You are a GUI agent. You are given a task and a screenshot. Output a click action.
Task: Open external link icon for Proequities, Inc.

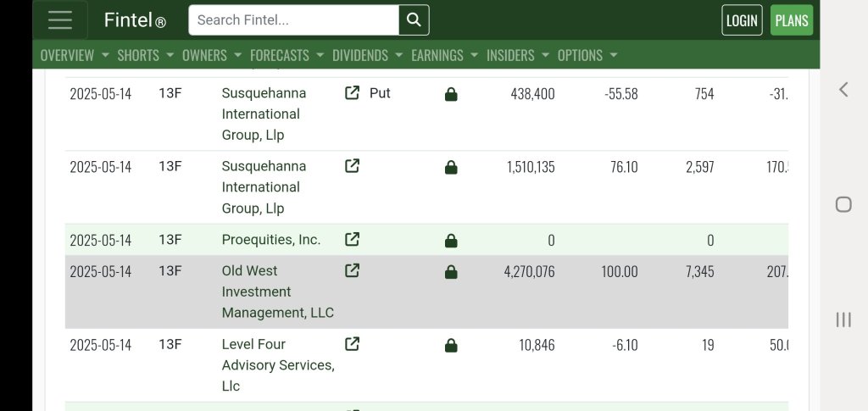(x=352, y=239)
